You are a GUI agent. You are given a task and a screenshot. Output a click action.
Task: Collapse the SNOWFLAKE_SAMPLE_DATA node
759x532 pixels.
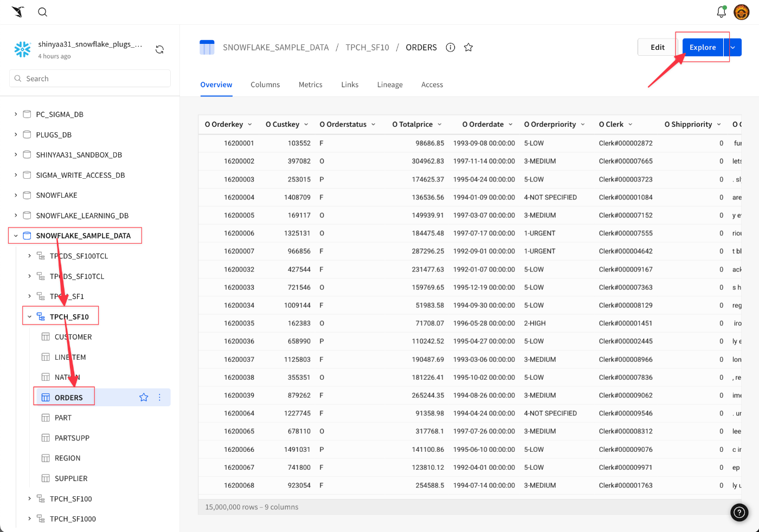coord(16,236)
